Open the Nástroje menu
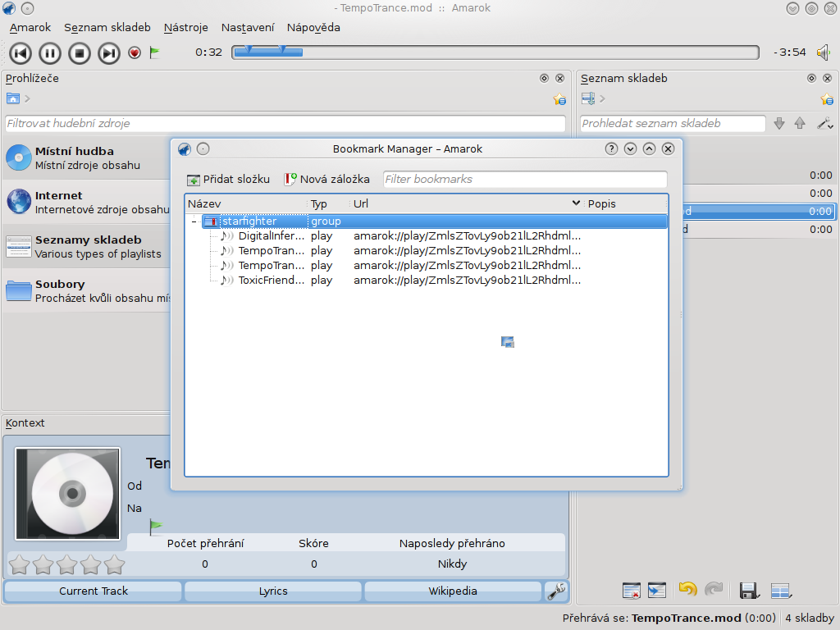 (x=186, y=27)
